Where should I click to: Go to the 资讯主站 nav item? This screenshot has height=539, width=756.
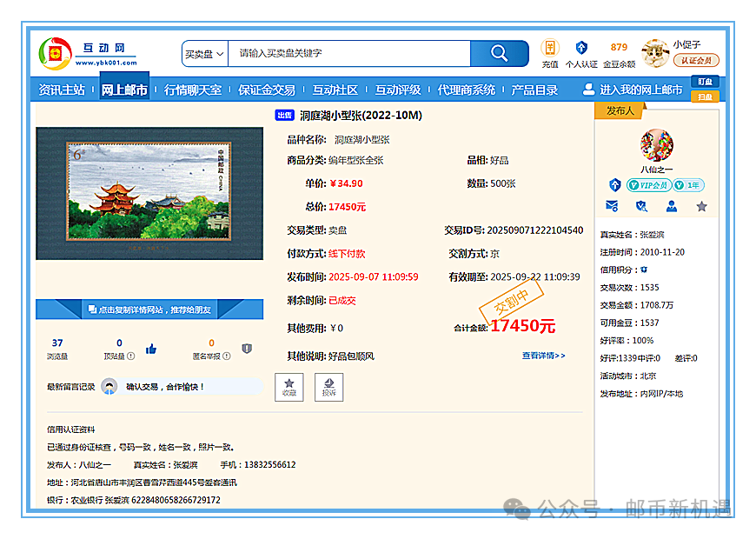[62, 90]
